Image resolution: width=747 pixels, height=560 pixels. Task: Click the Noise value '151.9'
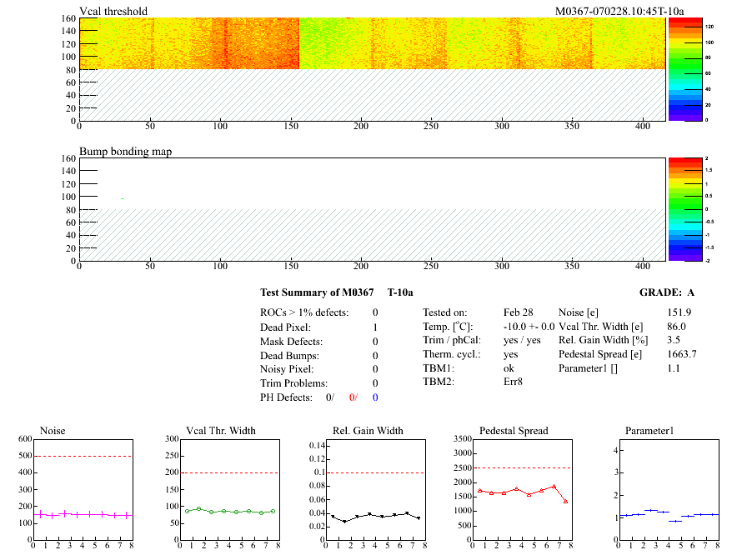pos(679,312)
